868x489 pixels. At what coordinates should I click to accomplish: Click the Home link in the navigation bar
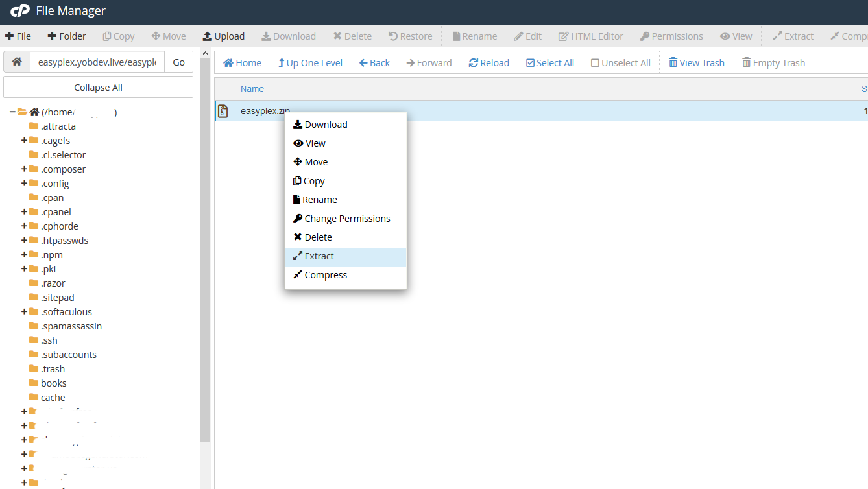click(242, 62)
